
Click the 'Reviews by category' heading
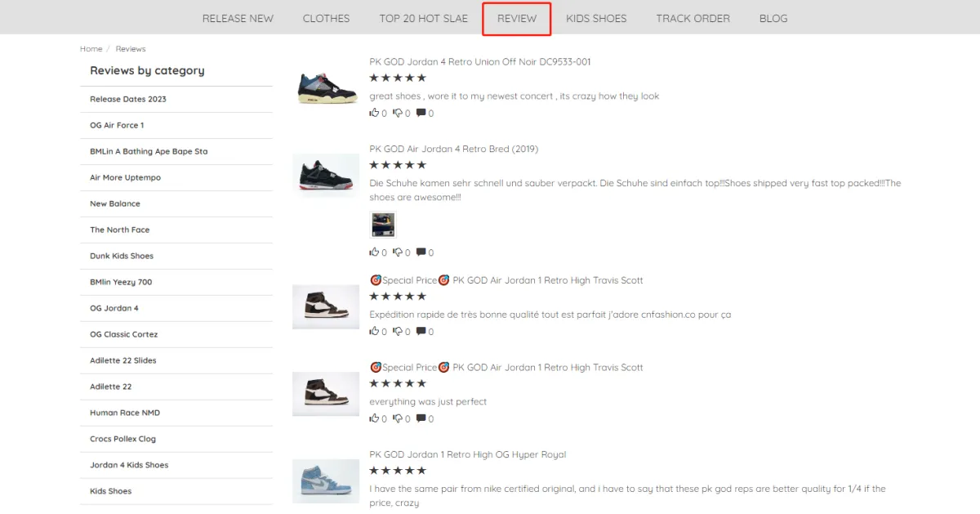pos(147,70)
